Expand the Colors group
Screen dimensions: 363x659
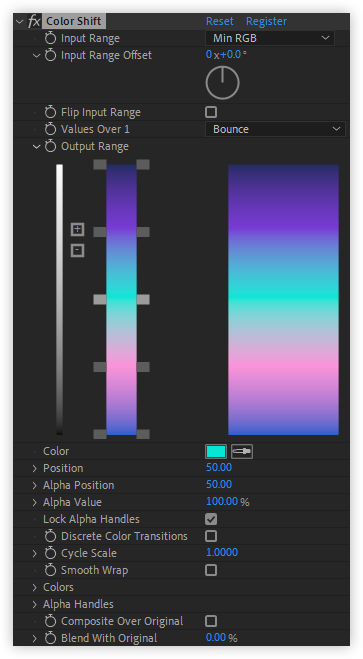coord(35,587)
